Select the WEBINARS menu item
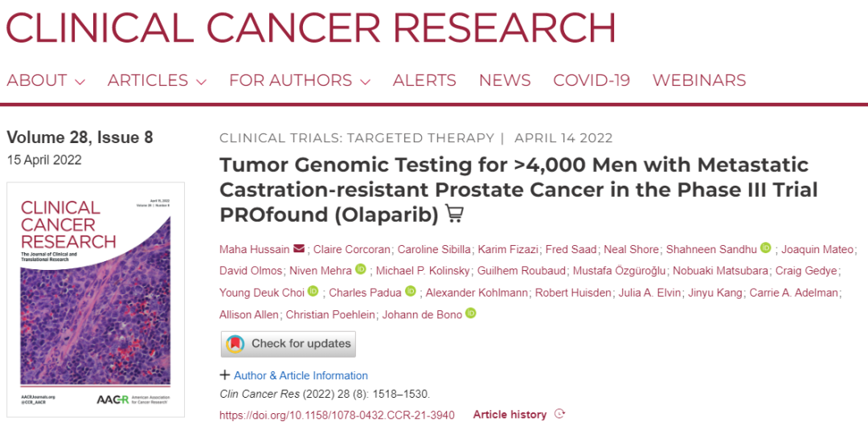 click(699, 80)
